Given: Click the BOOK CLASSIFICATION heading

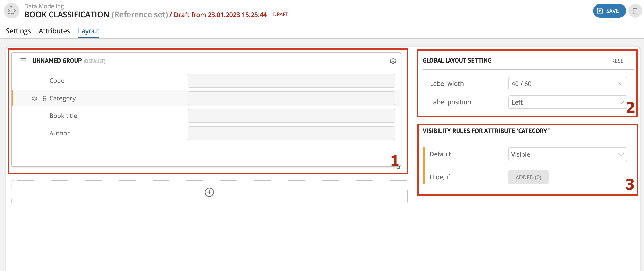Looking at the screenshot, I should coord(67,15).
